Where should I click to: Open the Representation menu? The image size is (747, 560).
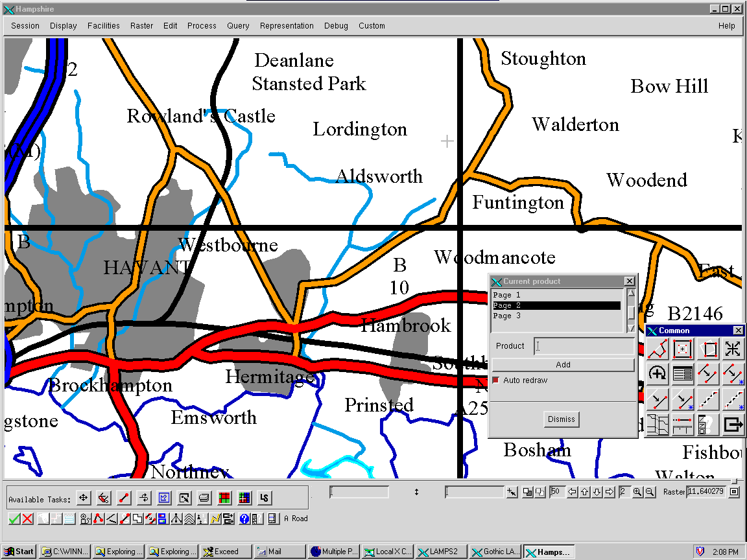[x=287, y=26]
